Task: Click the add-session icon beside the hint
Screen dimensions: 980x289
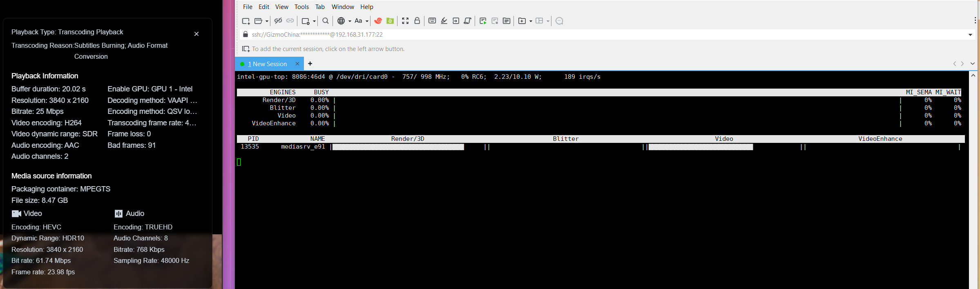Action: point(246,49)
